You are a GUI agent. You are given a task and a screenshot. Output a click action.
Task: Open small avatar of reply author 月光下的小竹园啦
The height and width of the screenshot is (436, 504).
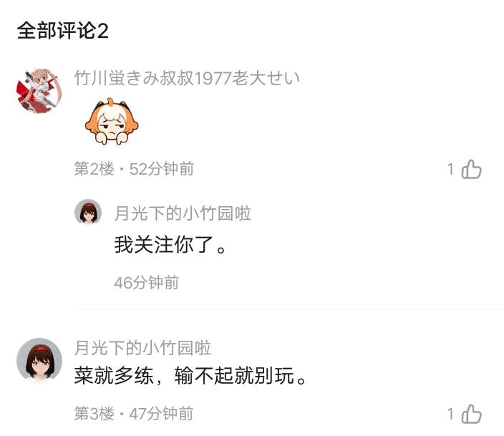(x=88, y=213)
